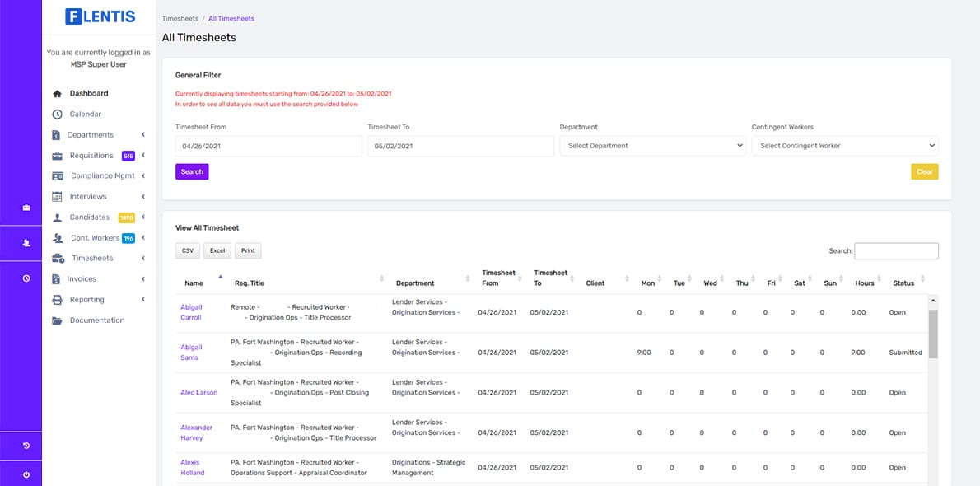Click the Reporting printer icon
980x486 pixels.
(x=58, y=300)
